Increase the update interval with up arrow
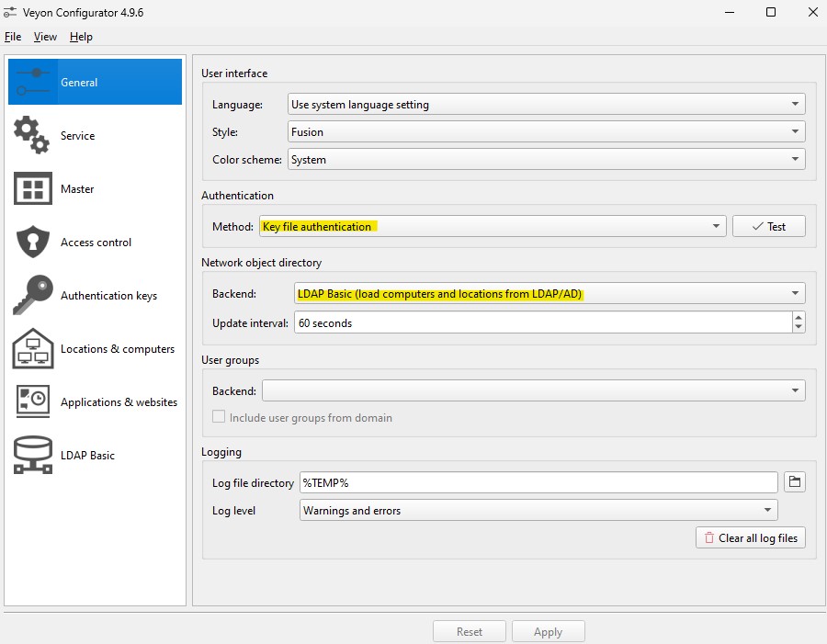Screen dimensions: 827x644 [799, 317]
